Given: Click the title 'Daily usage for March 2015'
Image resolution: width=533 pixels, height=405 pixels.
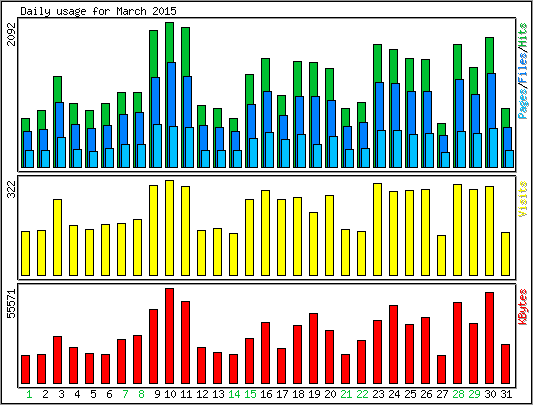Looking at the screenshot, I should coord(98,11).
